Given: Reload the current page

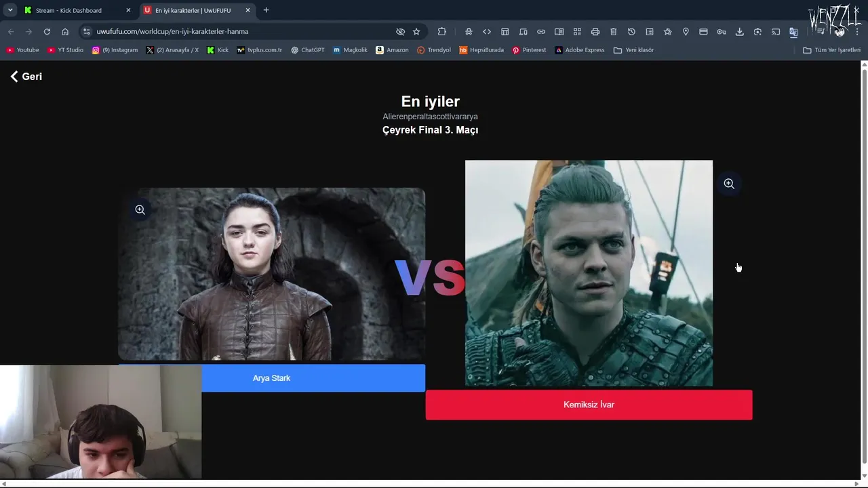Looking at the screenshot, I should pyautogui.click(x=47, y=31).
